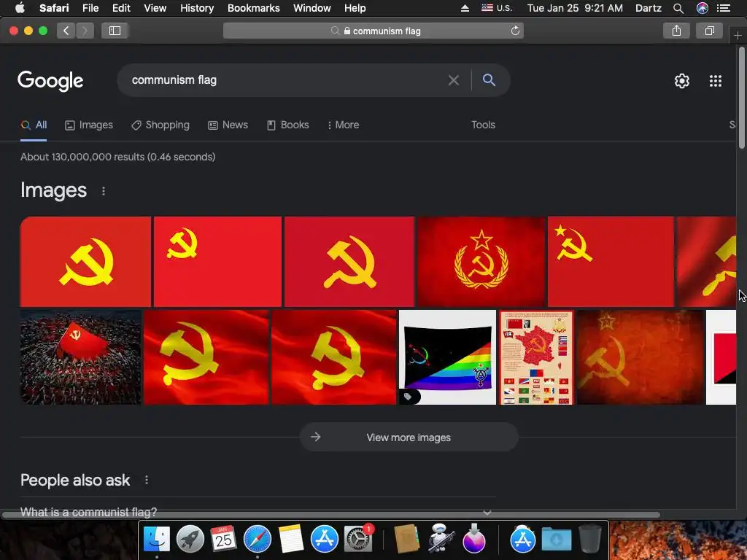Open Siri in the menu bar

[x=703, y=8]
